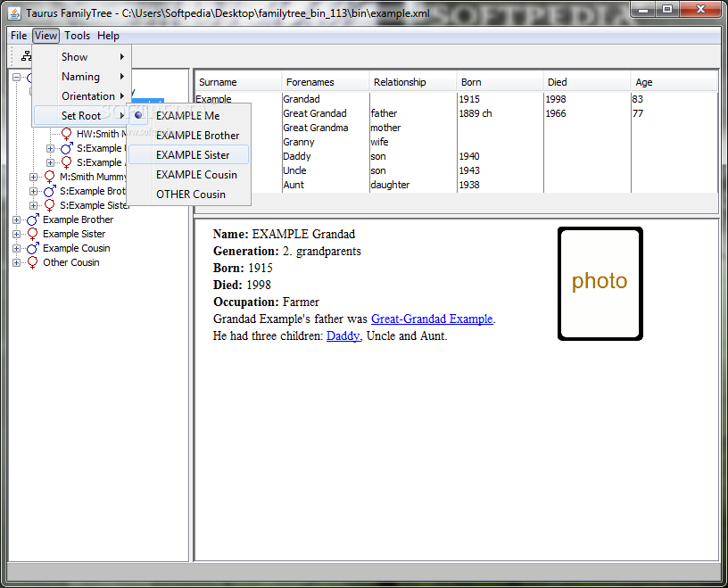Expand the Example Sister tree node
728x588 pixels.
point(16,234)
